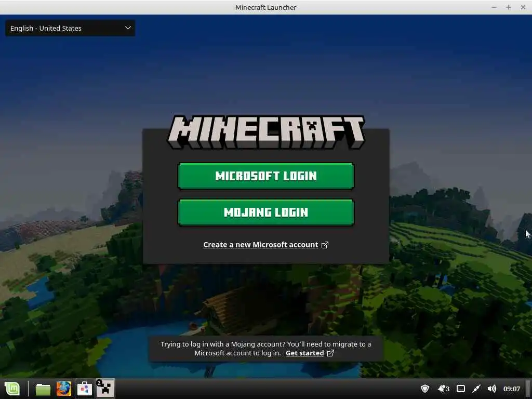Open the Linux Mint start menu
532x399 pixels.
(x=12, y=389)
